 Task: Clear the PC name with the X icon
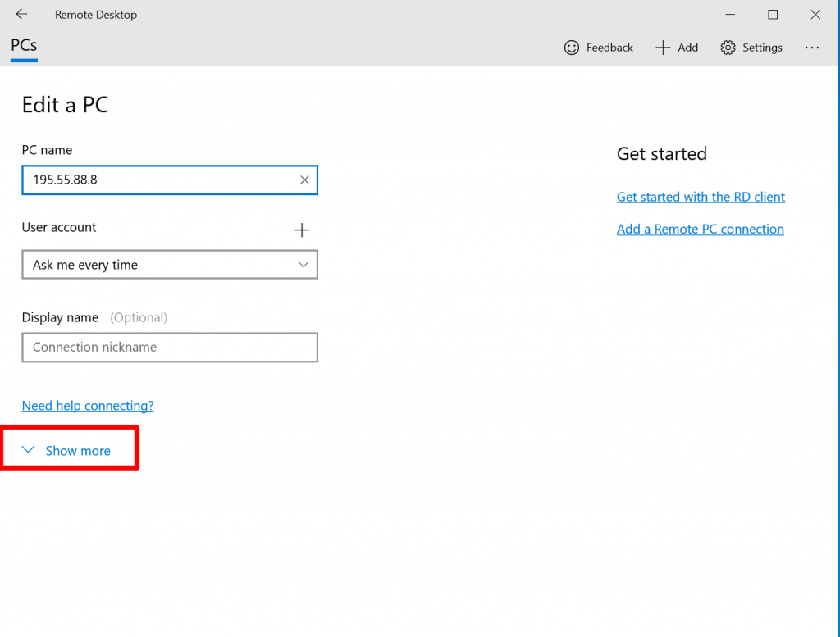(304, 180)
